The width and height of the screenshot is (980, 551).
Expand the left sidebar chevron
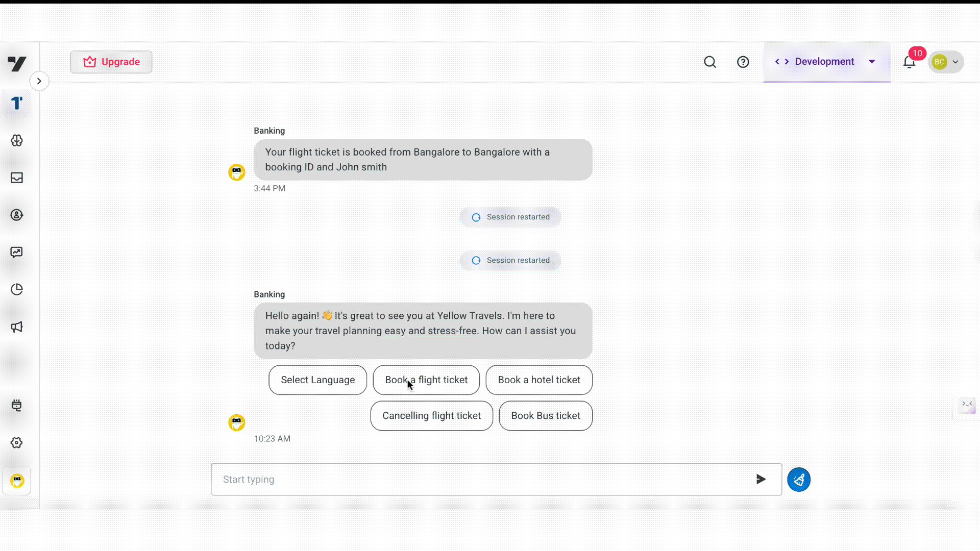(39, 81)
